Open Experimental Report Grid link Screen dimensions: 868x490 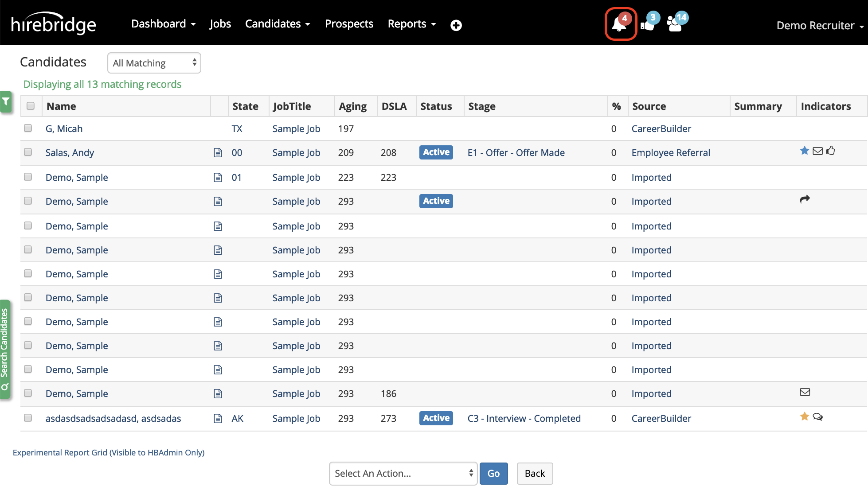coord(109,452)
